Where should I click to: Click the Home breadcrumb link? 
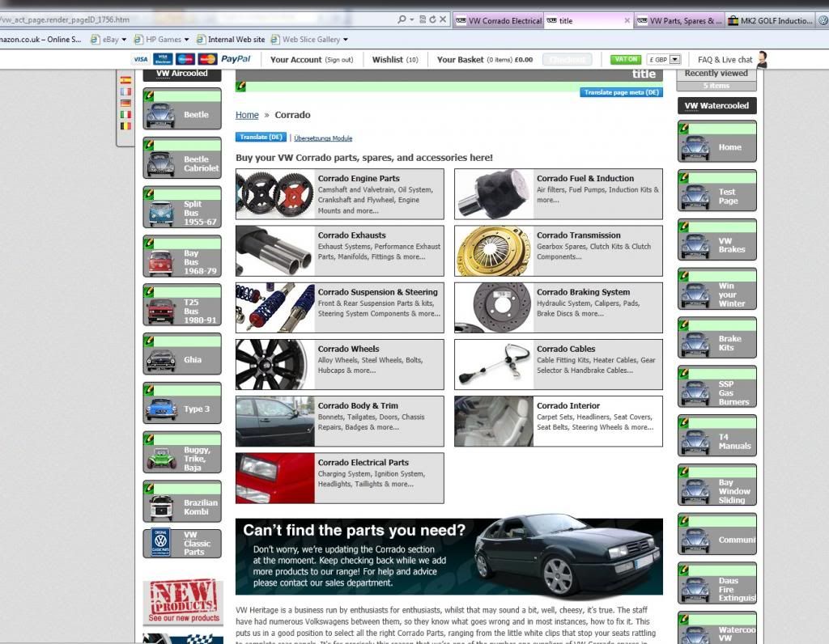click(x=247, y=115)
